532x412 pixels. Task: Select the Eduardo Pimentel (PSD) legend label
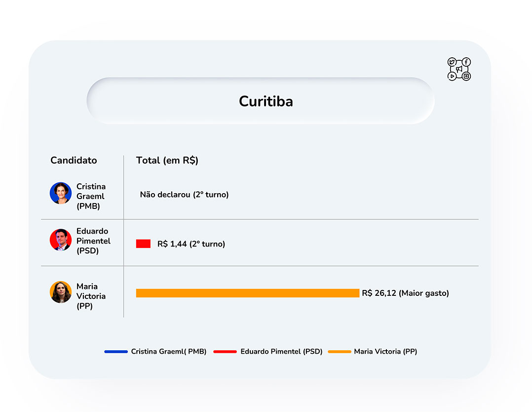coord(281,352)
